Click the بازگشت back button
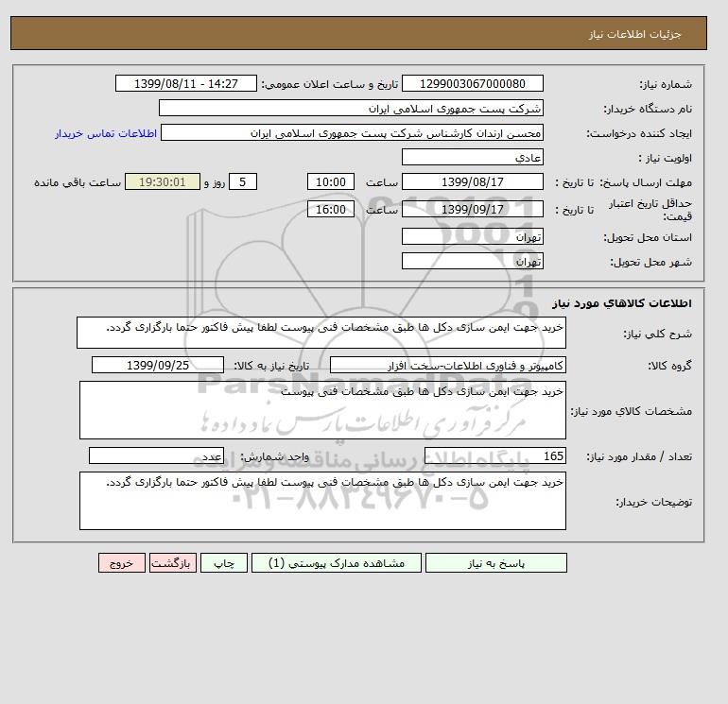728x704 pixels. [x=173, y=563]
